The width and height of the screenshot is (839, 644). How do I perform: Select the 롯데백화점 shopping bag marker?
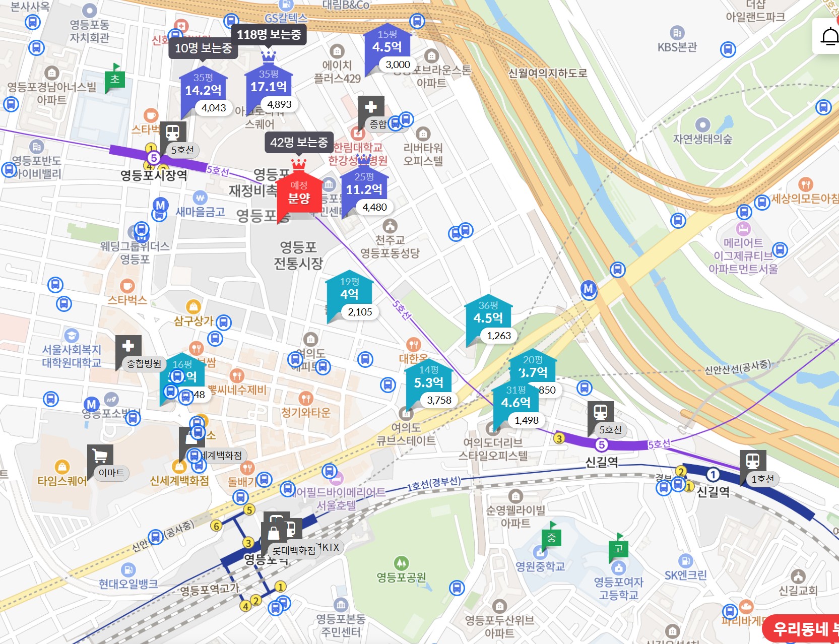click(x=274, y=533)
